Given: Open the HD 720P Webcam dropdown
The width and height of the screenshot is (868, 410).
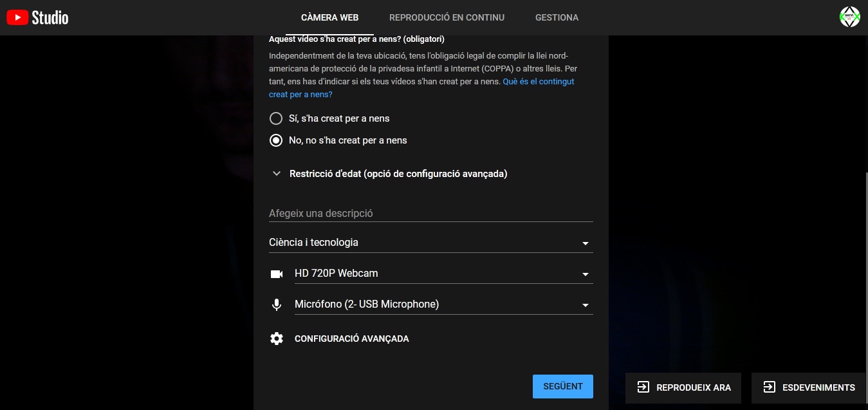Looking at the screenshot, I should (443, 274).
